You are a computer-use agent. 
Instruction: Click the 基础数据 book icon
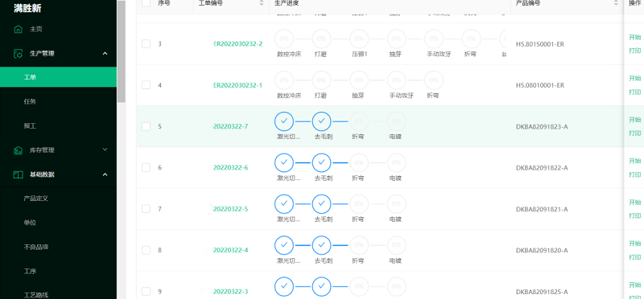coord(18,174)
